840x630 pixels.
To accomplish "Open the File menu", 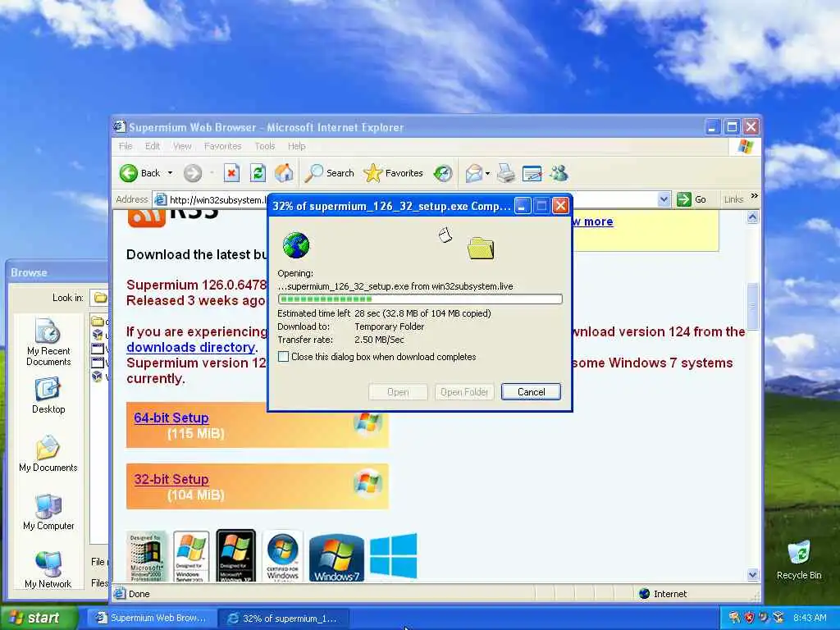I will pyautogui.click(x=126, y=146).
